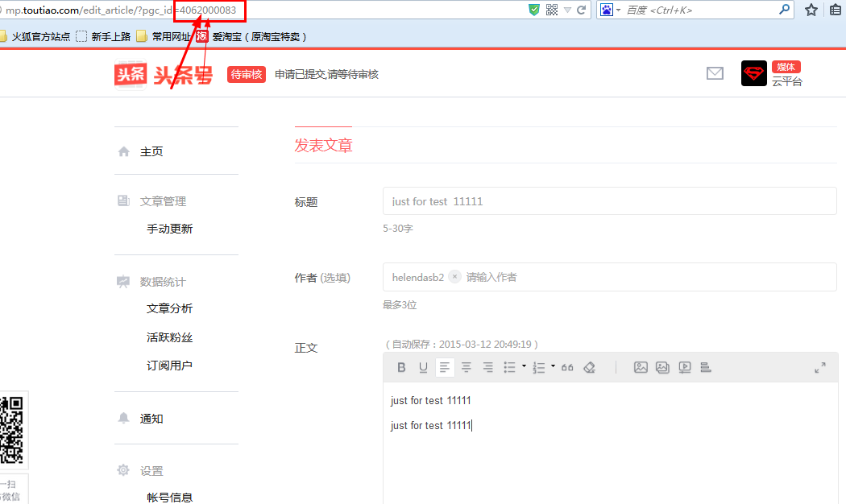Open 爱淘宝 bookmark
846x504 pixels.
[x=251, y=37]
